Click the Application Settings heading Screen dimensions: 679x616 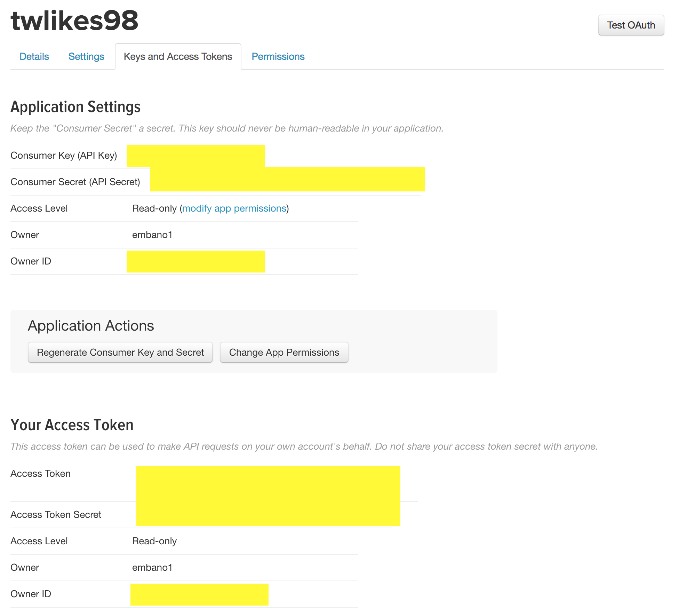[x=75, y=107]
